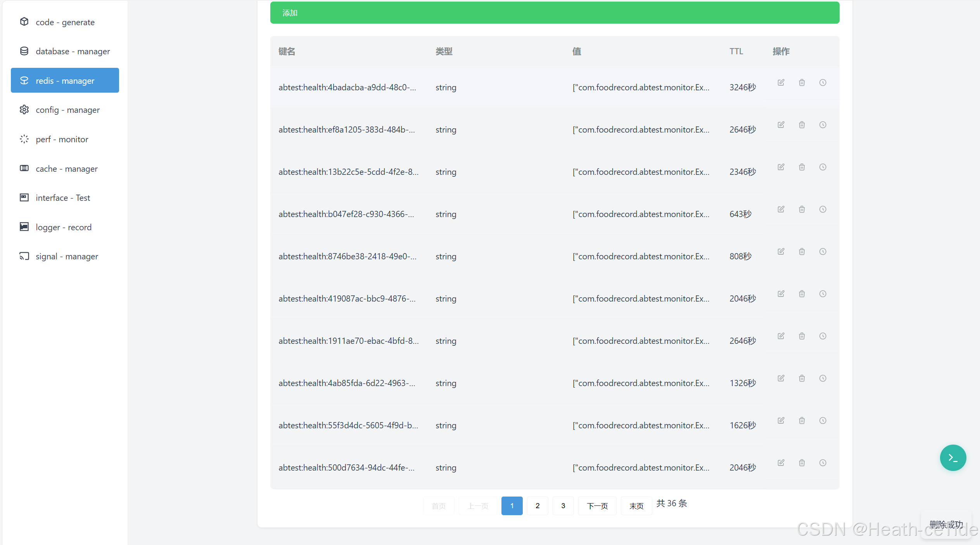Click edit icon on the 643秒 TTL row
The image size is (980, 545).
(781, 209)
